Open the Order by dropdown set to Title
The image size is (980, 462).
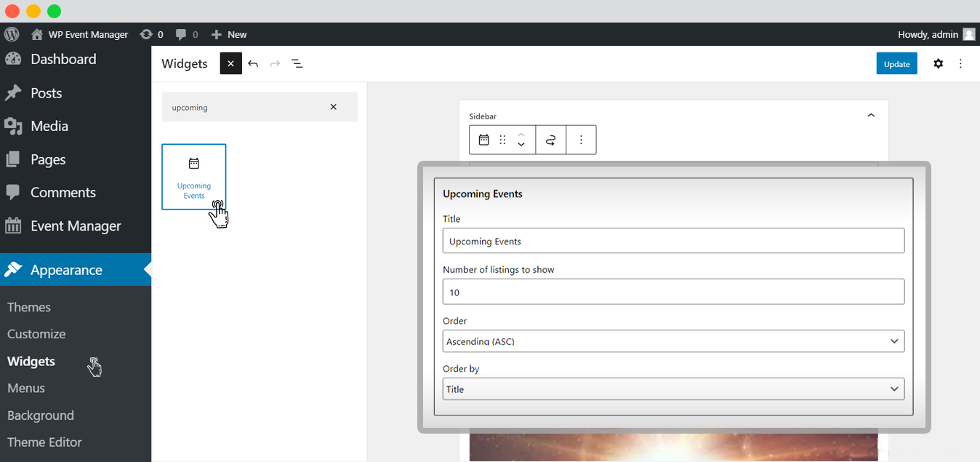[x=673, y=389]
